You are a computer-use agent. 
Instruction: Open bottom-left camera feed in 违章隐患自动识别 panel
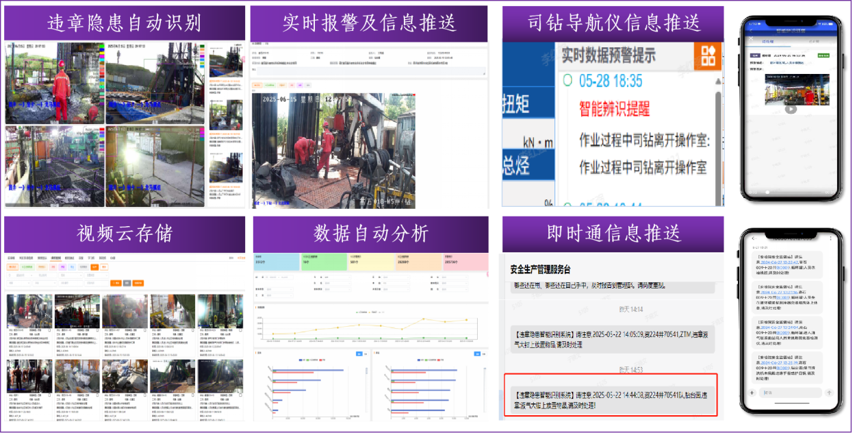[x=55, y=165]
